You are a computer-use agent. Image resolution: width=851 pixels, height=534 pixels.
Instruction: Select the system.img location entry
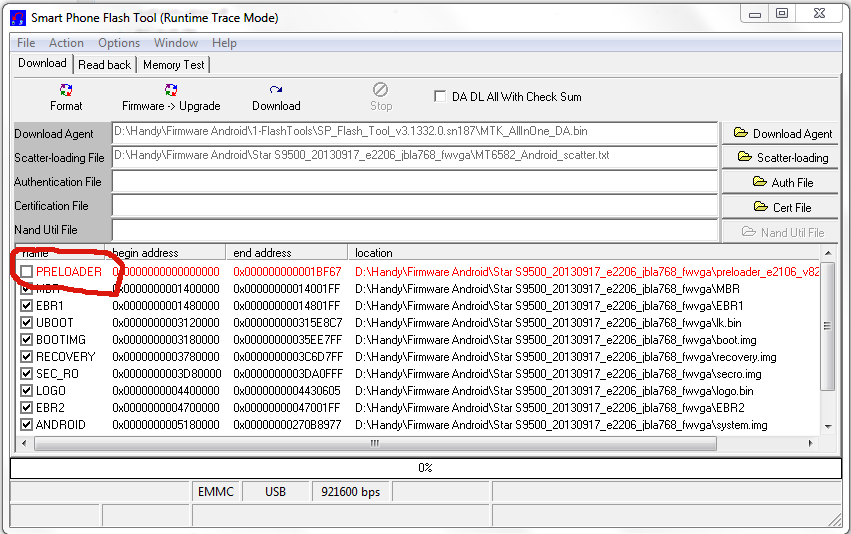coord(561,425)
